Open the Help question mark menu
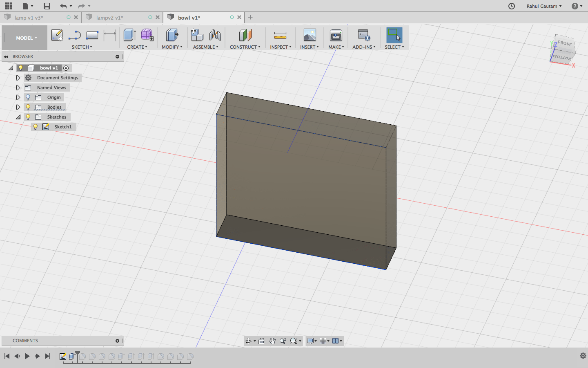 [x=577, y=6]
